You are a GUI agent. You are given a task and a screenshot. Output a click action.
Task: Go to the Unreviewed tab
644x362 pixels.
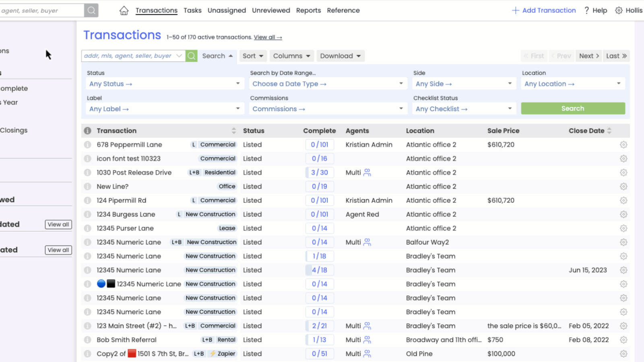pos(271,10)
